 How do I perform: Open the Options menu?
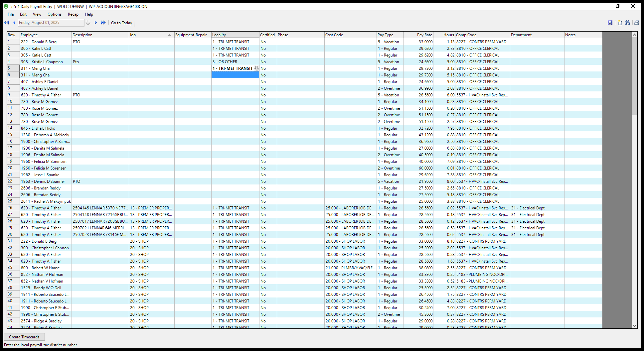pos(55,14)
